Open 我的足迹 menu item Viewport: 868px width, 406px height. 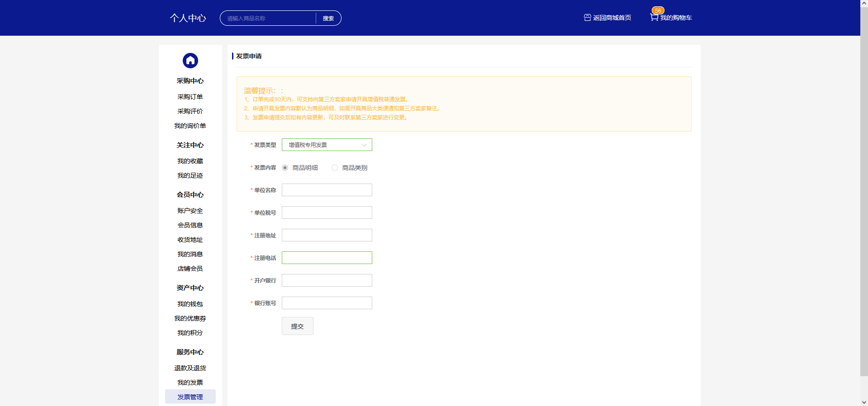(x=190, y=175)
